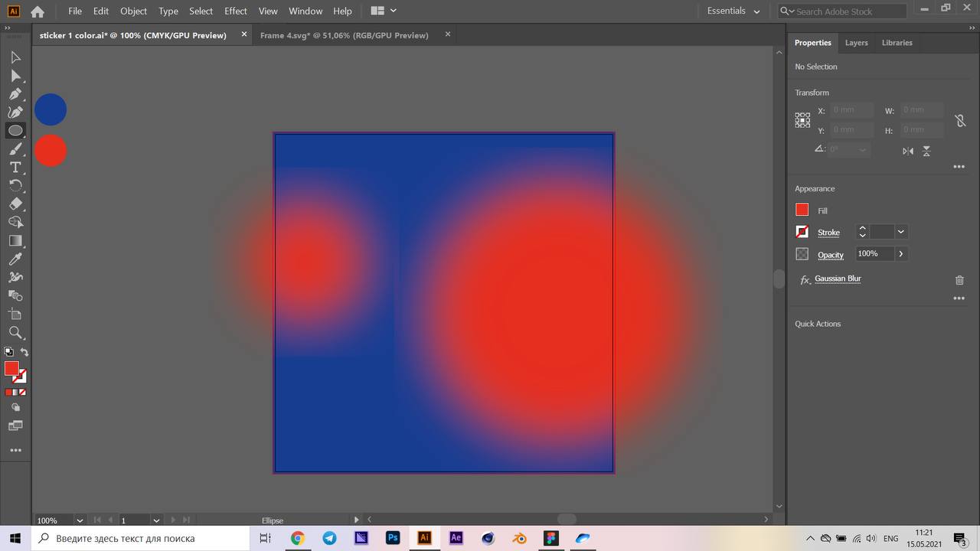Open the arrange documents switcher
980x551 pixels.
pos(383,11)
